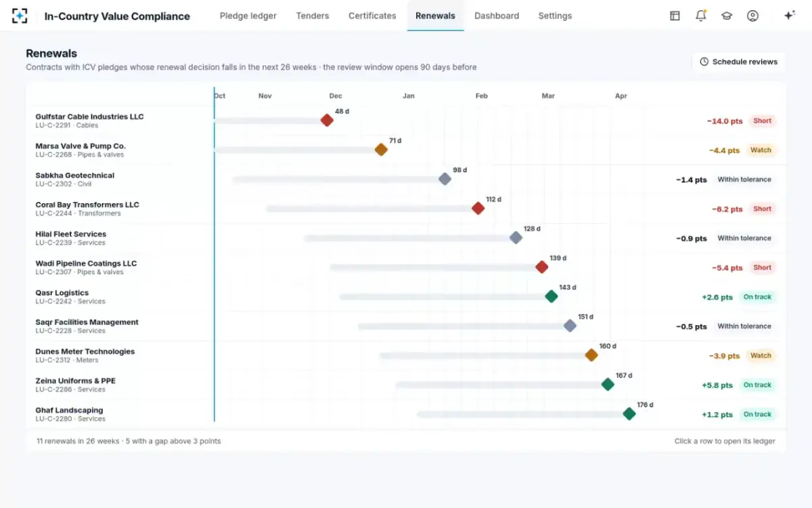The width and height of the screenshot is (812, 508).
Task: Open Sabkha Geotechnical row name
Action: [x=75, y=175]
